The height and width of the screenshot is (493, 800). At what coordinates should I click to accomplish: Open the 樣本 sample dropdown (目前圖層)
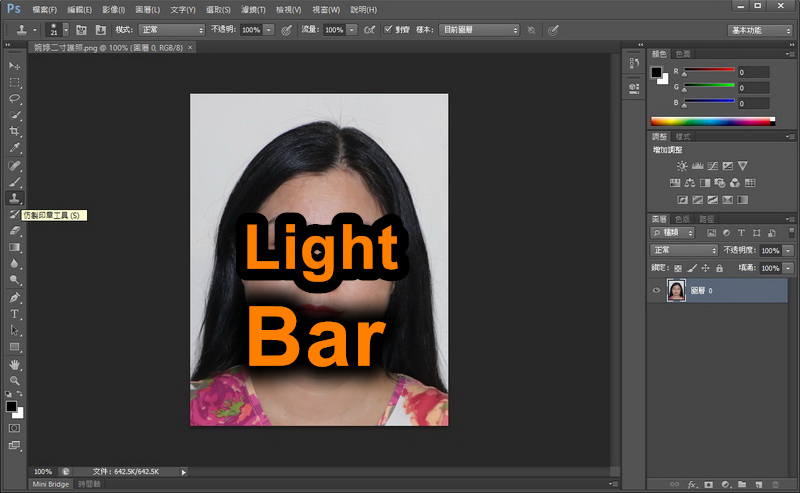pos(481,30)
